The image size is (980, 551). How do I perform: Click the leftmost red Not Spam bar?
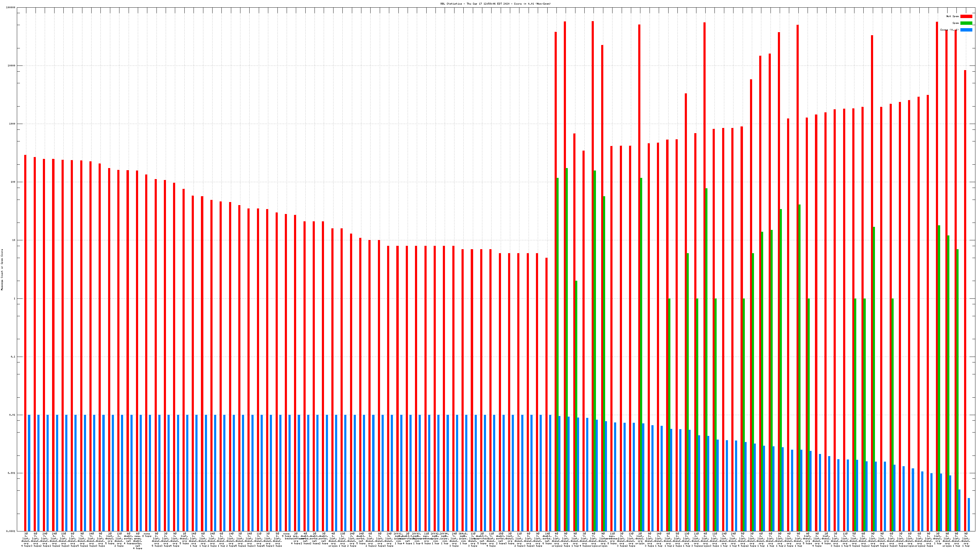[x=25, y=342]
